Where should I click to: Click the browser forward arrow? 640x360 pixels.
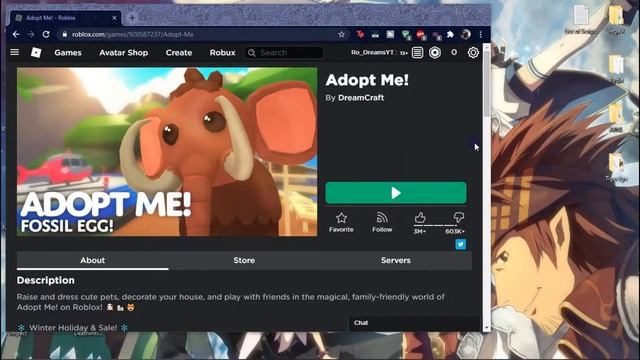(x=31, y=35)
